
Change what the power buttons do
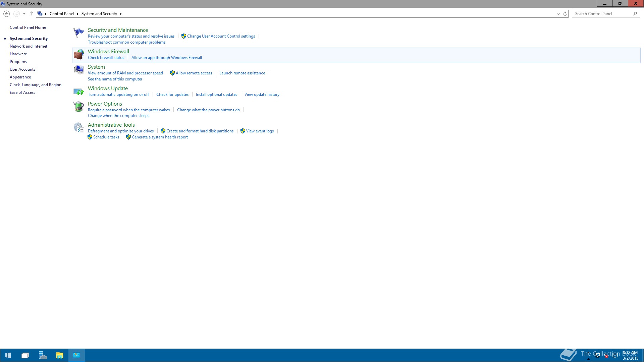tap(208, 110)
